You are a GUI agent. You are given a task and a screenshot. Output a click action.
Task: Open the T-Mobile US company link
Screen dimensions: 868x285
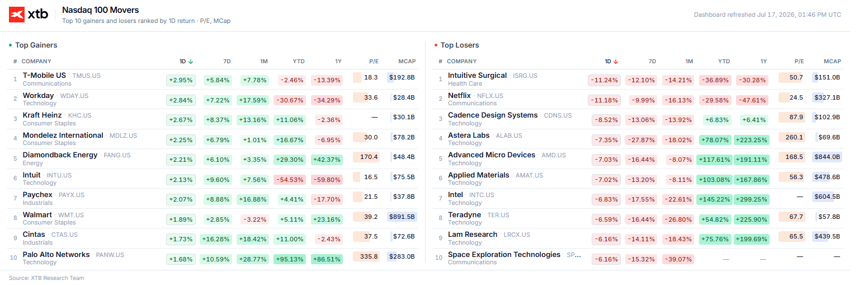click(x=44, y=75)
